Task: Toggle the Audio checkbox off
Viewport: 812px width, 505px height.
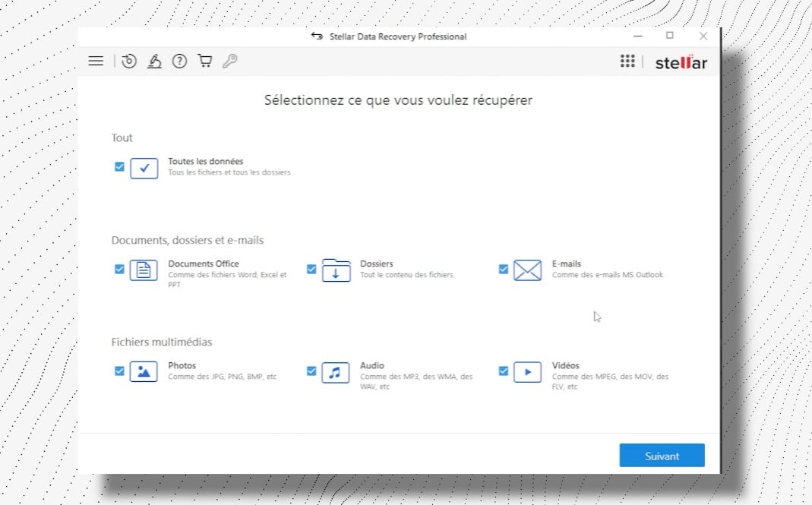Action: tap(311, 371)
